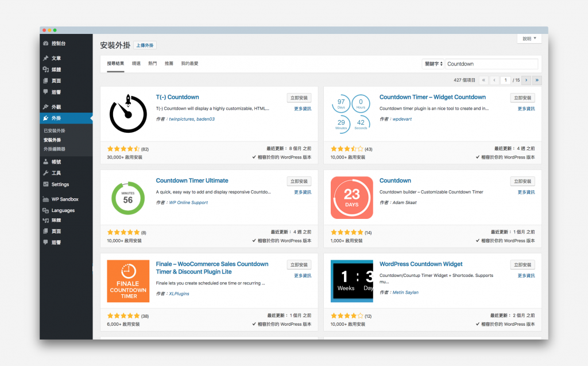Click the 帳號 user icon

[45, 162]
